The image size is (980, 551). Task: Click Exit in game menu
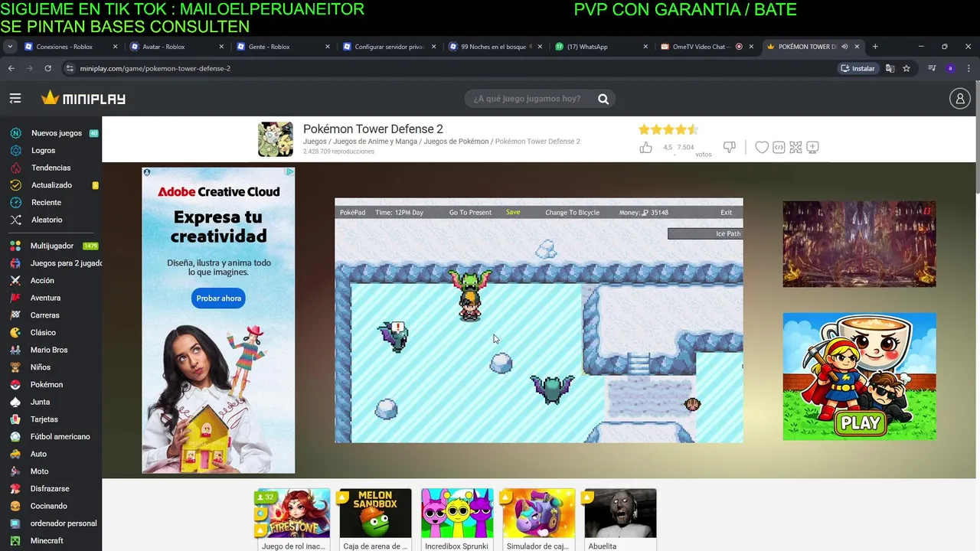(x=726, y=212)
